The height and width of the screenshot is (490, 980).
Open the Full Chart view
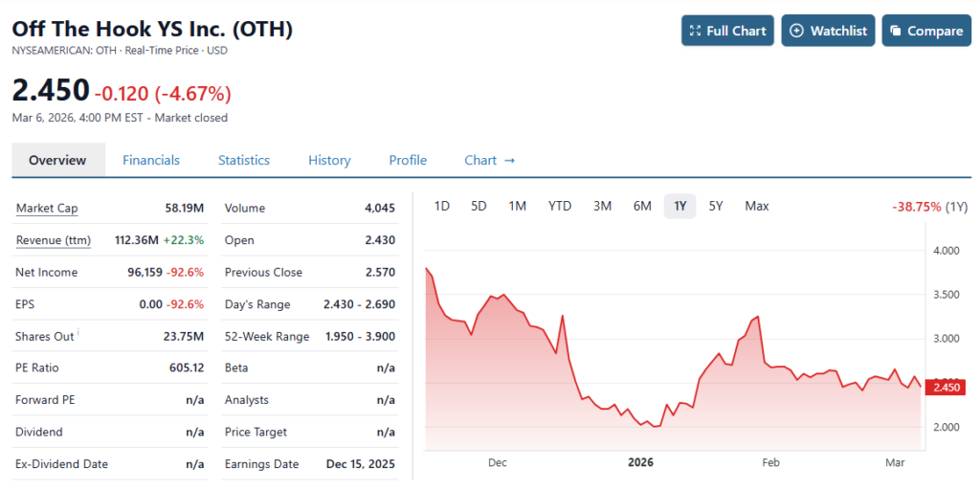click(x=727, y=31)
